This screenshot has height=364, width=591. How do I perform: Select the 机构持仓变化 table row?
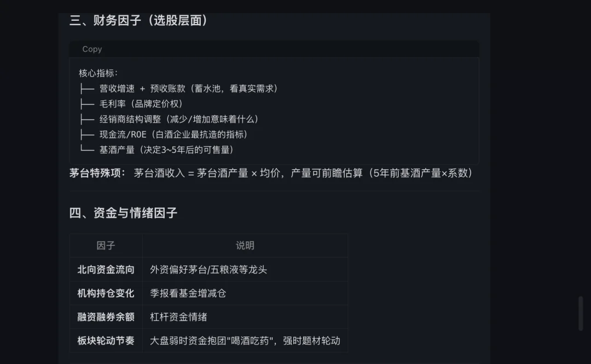point(105,293)
